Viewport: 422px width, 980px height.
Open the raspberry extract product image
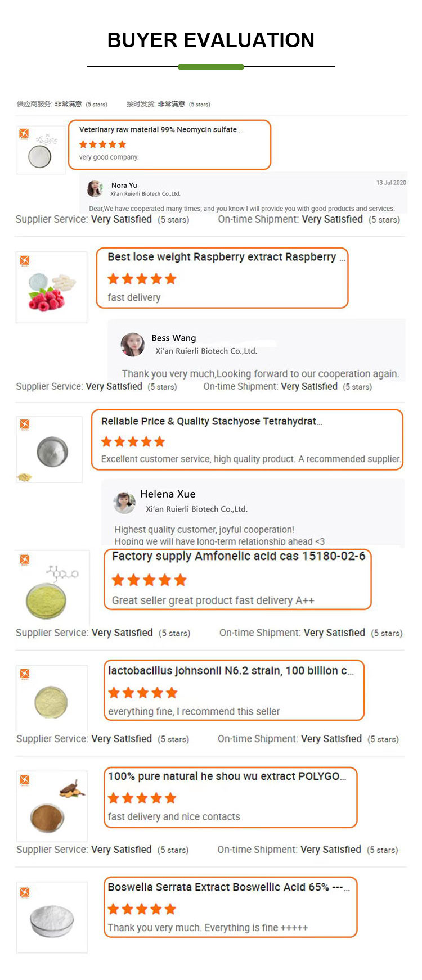tap(51, 287)
